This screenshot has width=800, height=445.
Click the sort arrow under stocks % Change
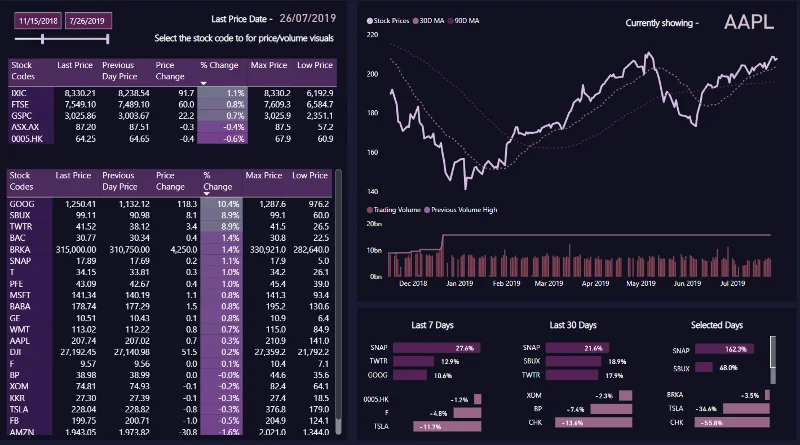click(207, 194)
